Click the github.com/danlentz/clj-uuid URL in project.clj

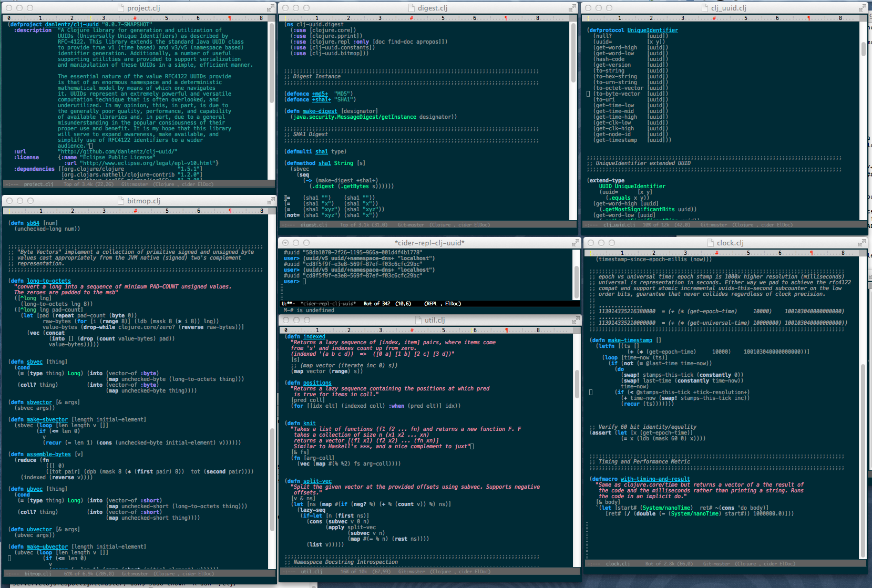(x=118, y=152)
